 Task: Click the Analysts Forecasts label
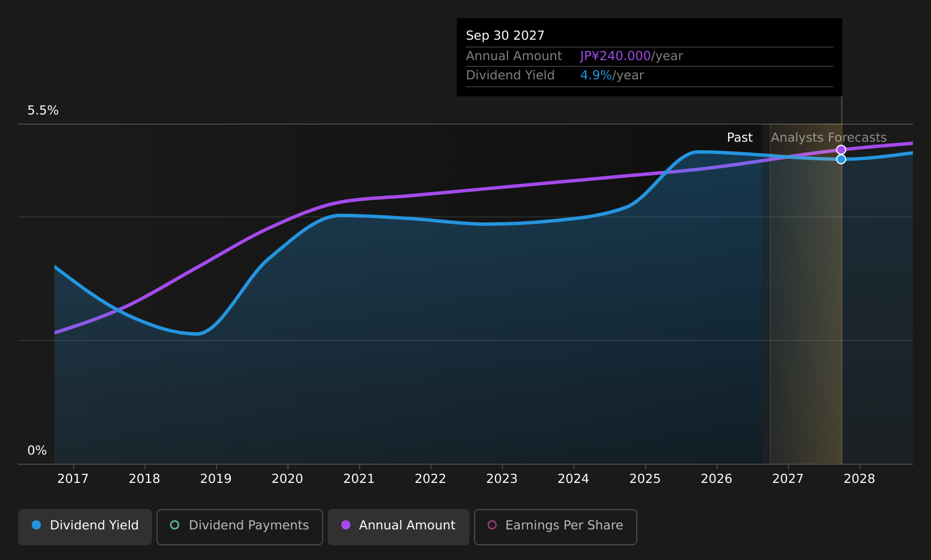(829, 138)
